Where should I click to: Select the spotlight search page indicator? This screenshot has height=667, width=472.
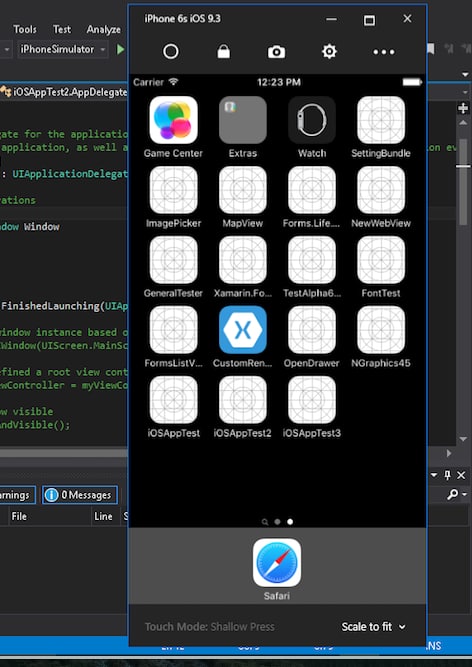coord(265,522)
